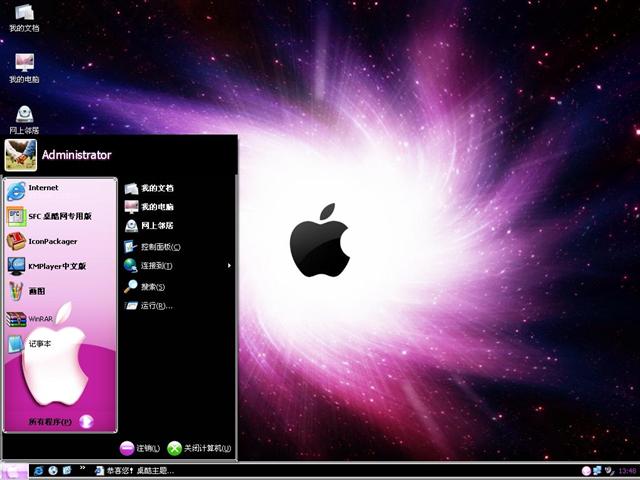
Task: Click the Internet Explorer icon in start menu
Action: click(x=16, y=191)
